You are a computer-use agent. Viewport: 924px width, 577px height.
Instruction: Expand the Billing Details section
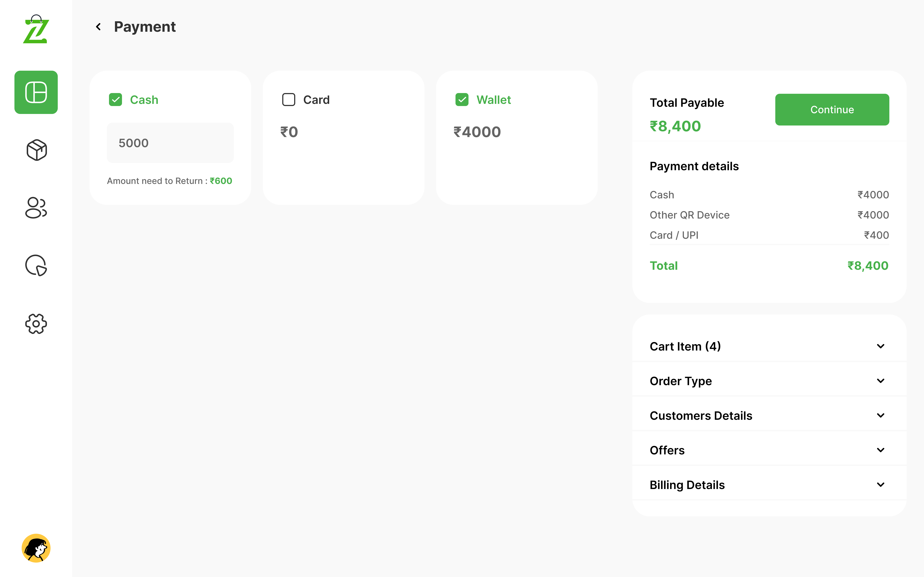point(880,485)
